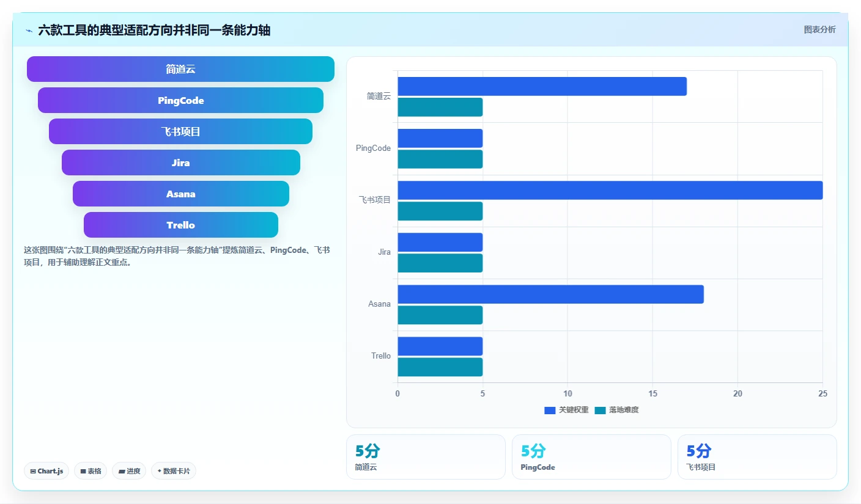Click the Asana funnel stage bar
This screenshot has width=861, height=504.
[x=181, y=194]
